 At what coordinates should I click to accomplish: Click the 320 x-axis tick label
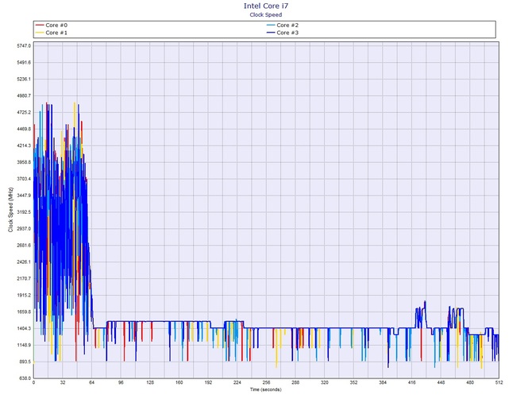coord(324,382)
